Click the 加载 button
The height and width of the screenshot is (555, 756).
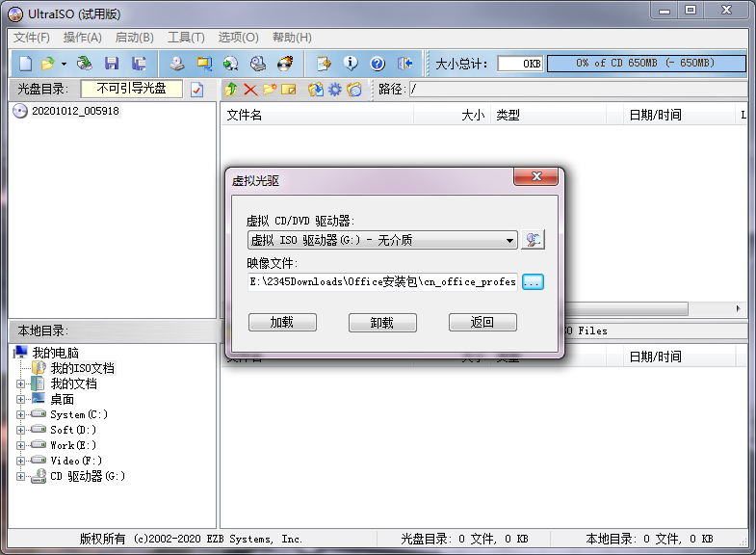click(282, 322)
